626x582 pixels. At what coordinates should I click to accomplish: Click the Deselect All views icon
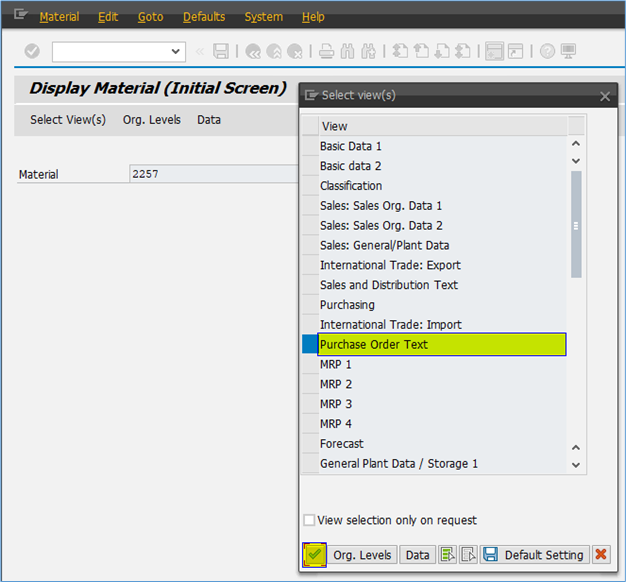(x=468, y=554)
